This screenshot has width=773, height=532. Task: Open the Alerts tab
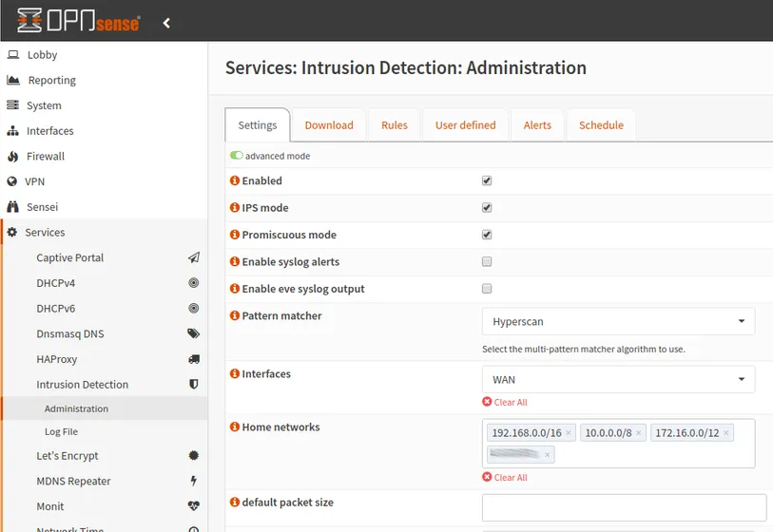[537, 125]
